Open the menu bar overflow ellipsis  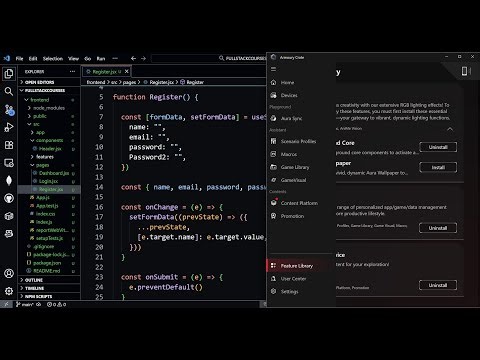tap(115, 58)
